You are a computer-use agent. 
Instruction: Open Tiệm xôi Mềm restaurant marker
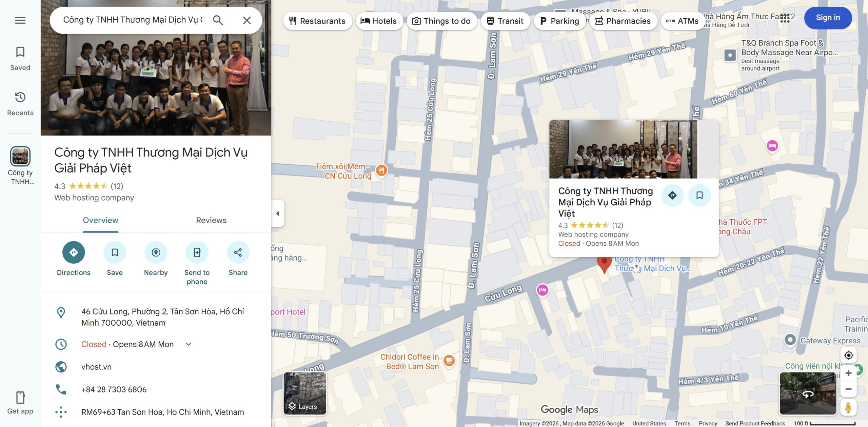click(x=381, y=170)
